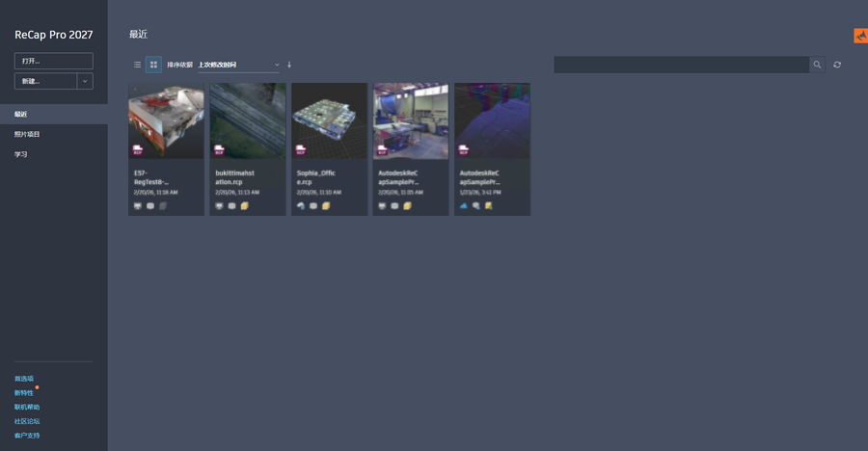
Task: Click the date text 2/20/26, 11:13 AM
Action: pyautogui.click(x=237, y=193)
